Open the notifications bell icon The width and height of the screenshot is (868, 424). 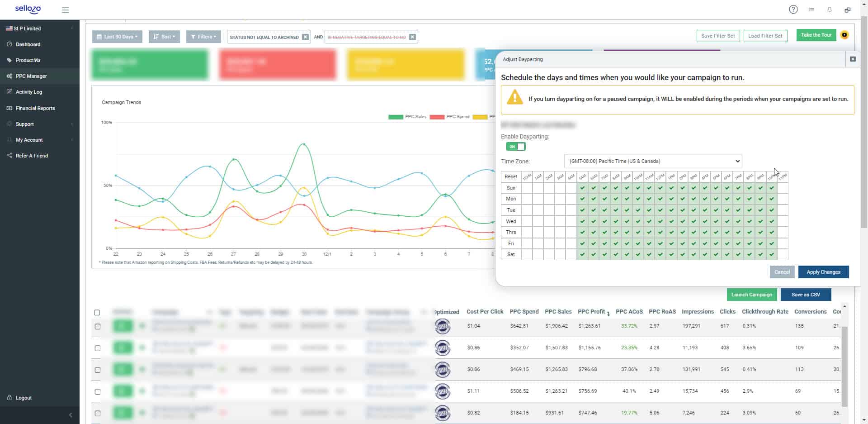pyautogui.click(x=830, y=9)
